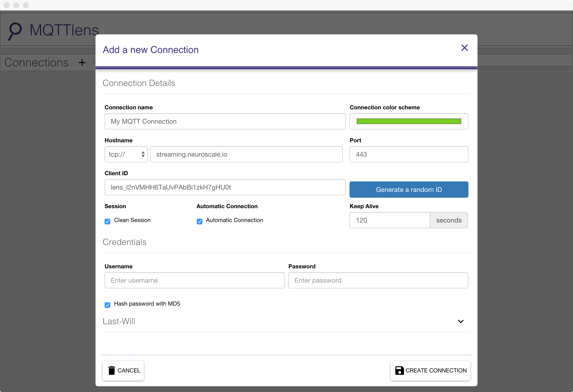Click the plus icon next to Connections
This screenshot has width=573, height=392.
[82, 63]
